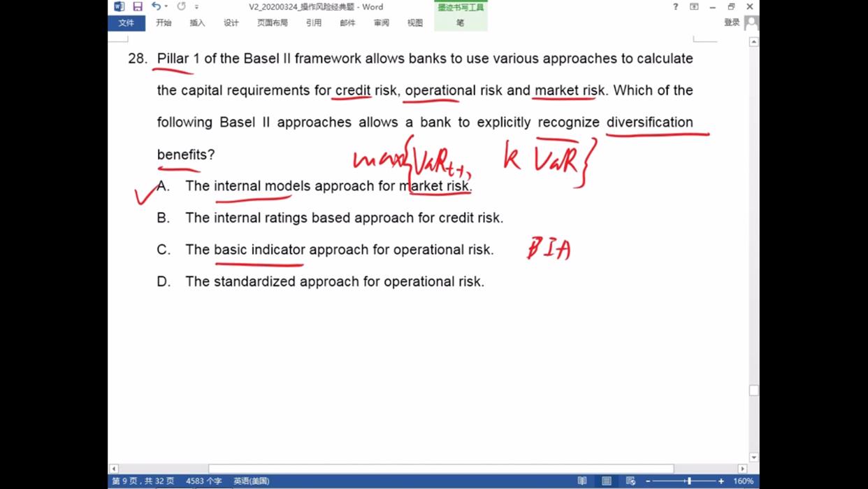The height and width of the screenshot is (489, 868).
Task: Switch to the 插入 (Insert) ribbon tab
Action: click(197, 23)
